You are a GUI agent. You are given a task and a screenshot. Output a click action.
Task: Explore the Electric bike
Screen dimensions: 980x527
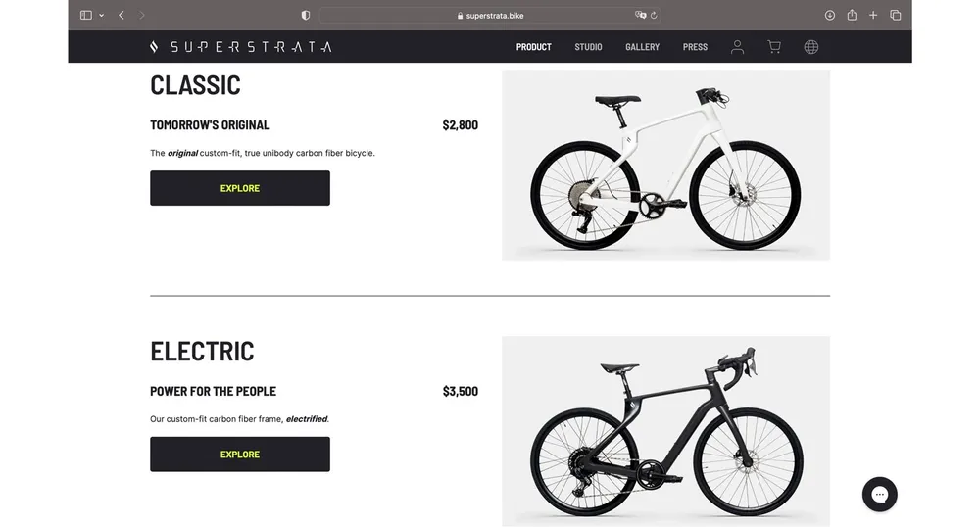pos(240,455)
